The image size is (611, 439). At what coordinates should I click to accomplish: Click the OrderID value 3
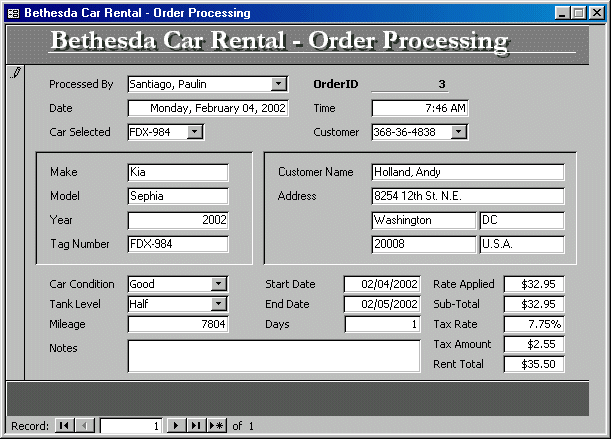pyautogui.click(x=410, y=84)
